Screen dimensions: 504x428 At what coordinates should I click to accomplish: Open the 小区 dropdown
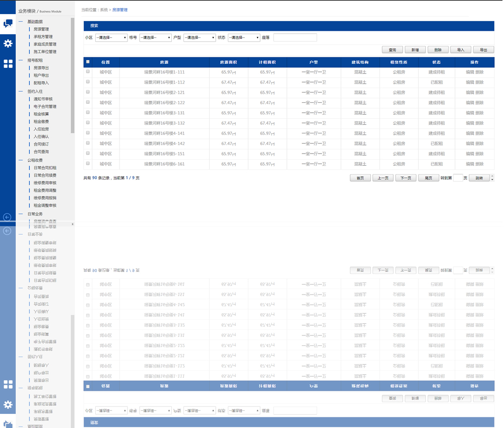[x=111, y=38]
